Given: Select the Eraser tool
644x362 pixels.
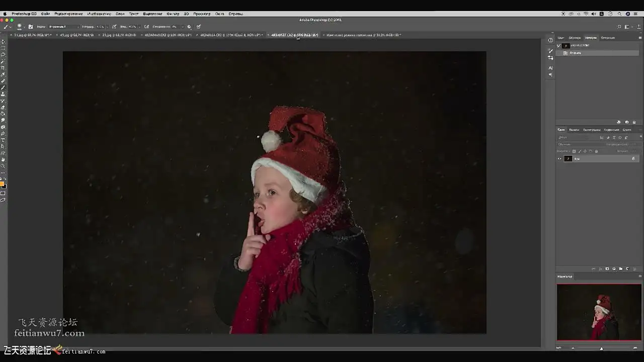Looking at the screenshot, I should tap(3, 107).
